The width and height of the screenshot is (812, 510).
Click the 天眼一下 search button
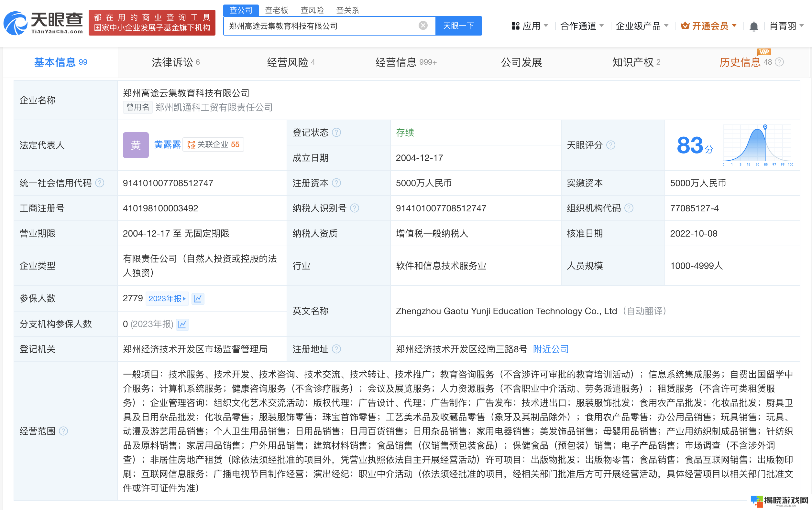coord(459,26)
